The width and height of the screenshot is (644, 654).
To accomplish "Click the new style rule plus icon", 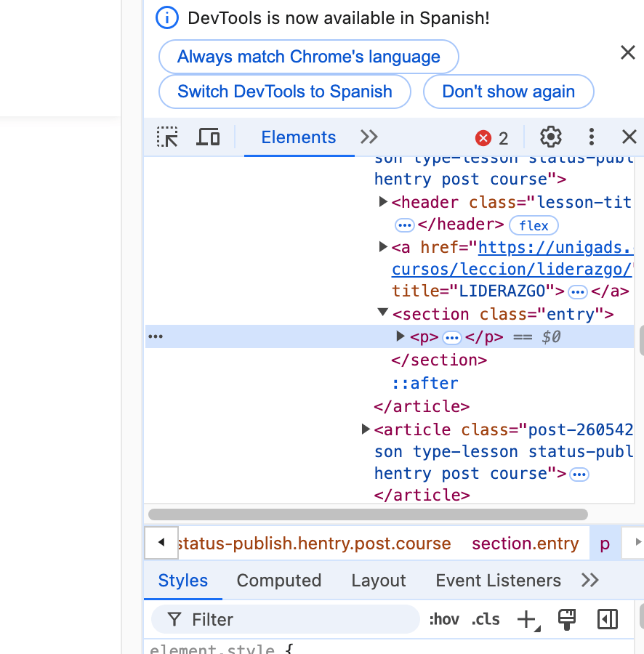I will pos(528,620).
